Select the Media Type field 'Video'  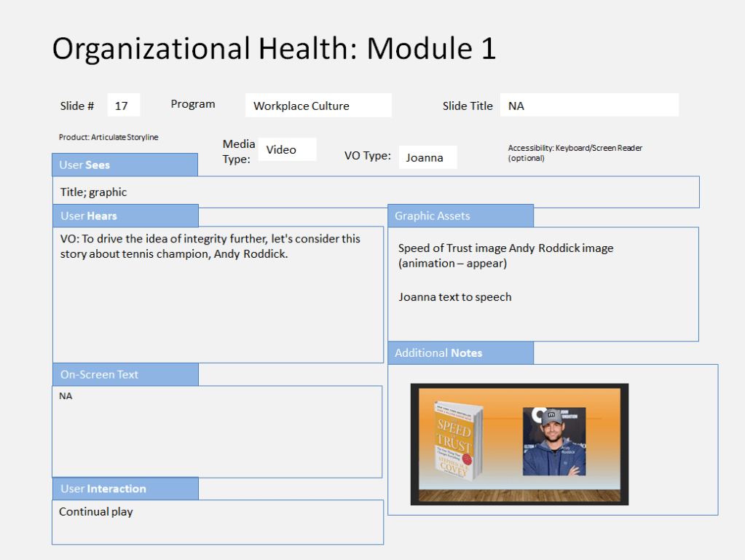point(287,149)
